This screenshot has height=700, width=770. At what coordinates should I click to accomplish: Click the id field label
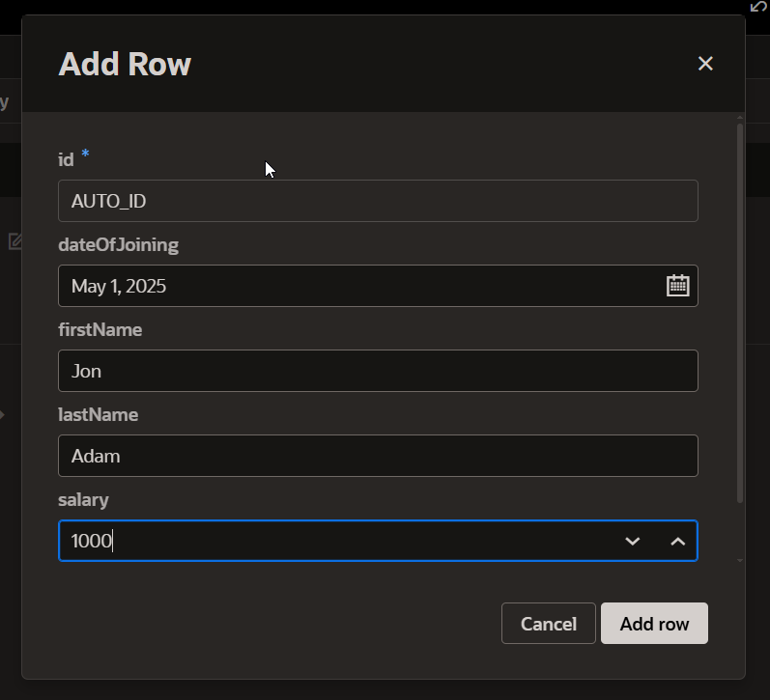tap(66, 159)
